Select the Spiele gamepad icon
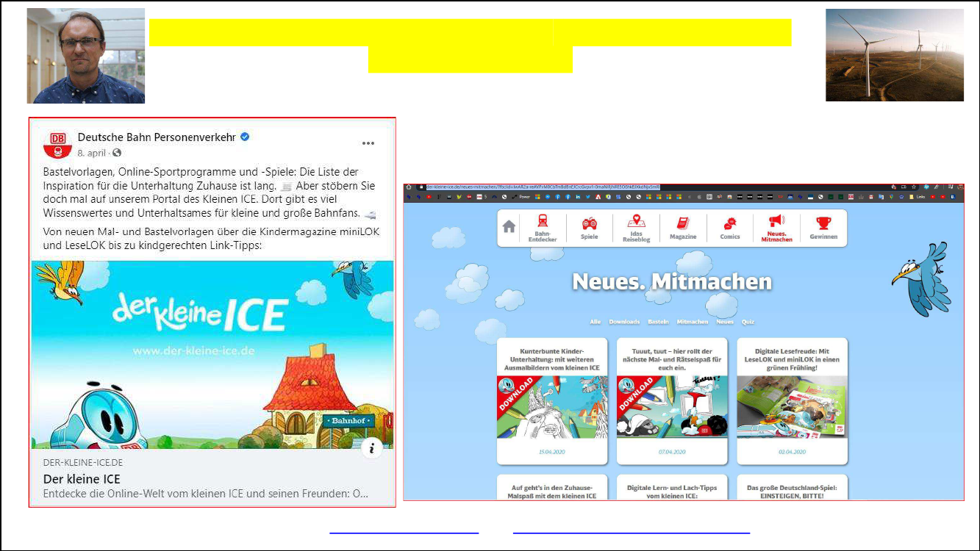This screenshot has height=551, width=980. pyautogui.click(x=589, y=223)
